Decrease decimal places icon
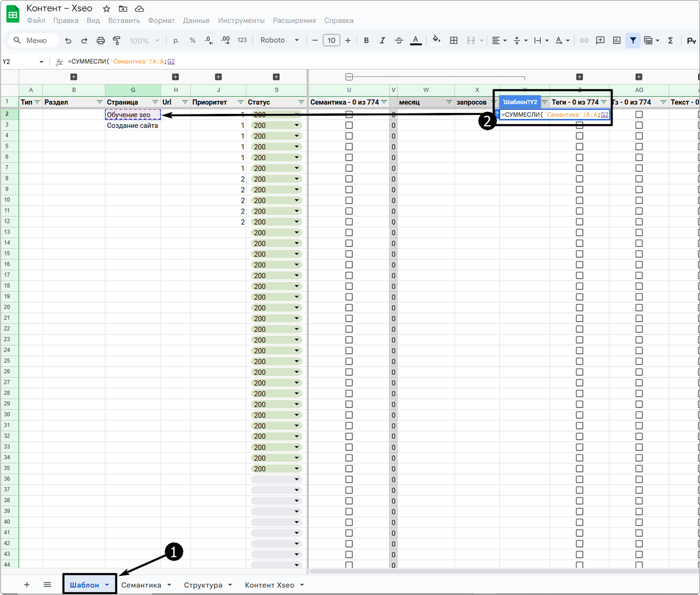This screenshot has width=700, height=595. coord(209,41)
